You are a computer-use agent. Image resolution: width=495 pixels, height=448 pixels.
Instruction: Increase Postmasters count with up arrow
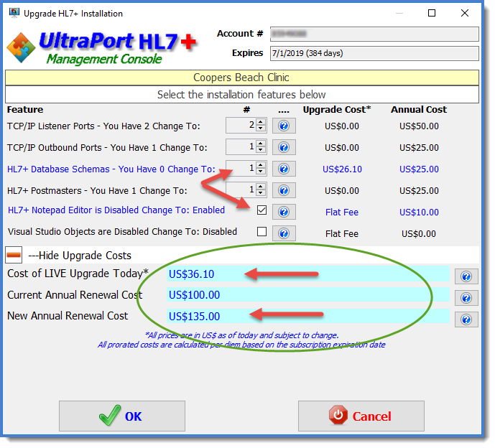(x=261, y=187)
